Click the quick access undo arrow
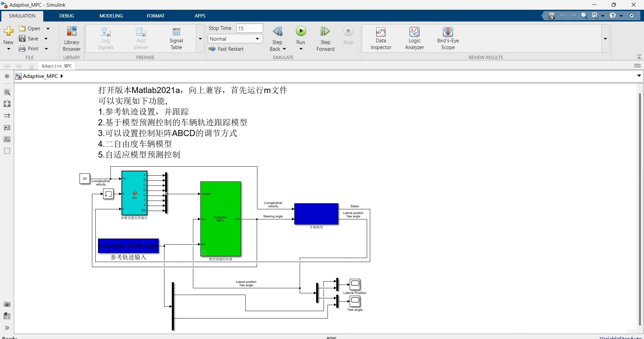Image resolution: width=644 pixels, height=339 pixels. point(563,16)
